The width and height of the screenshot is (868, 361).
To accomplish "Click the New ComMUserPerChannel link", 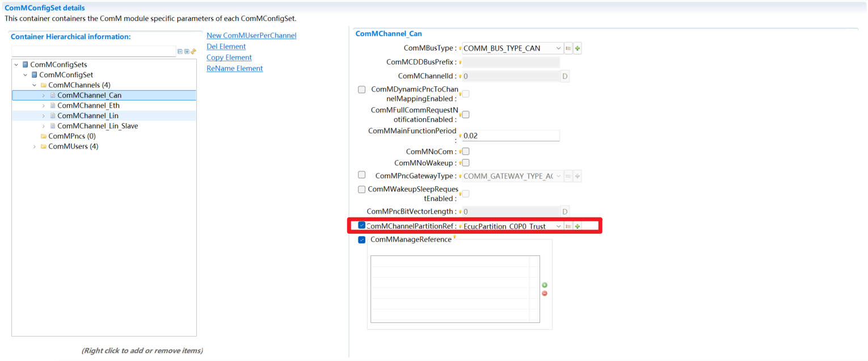I will pyautogui.click(x=251, y=35).
